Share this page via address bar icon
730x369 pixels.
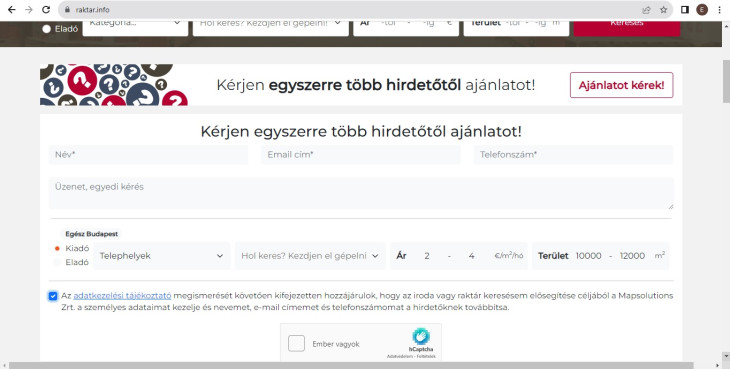(646, 10)
